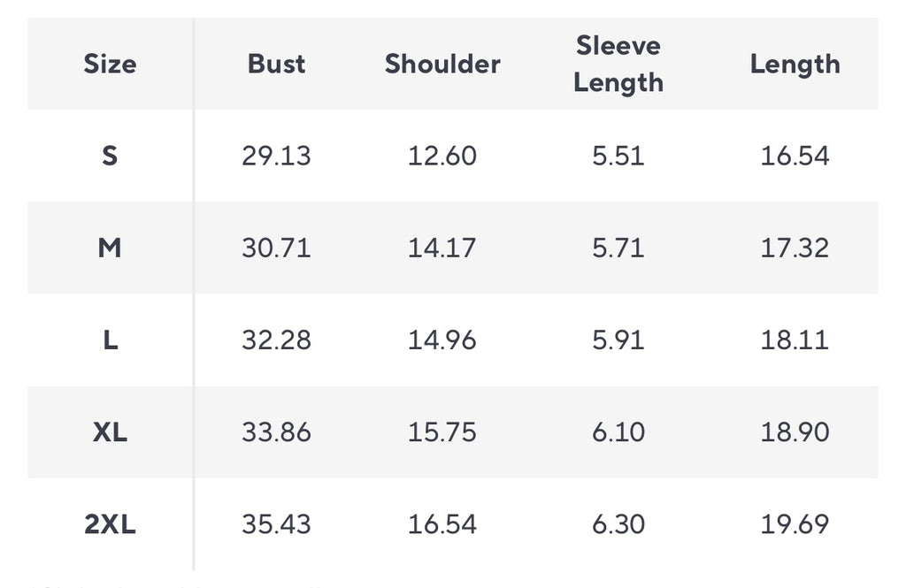Click the Bust column header
Image resolution: width=906 pixels, height=588 pixels.
point(276,64)
